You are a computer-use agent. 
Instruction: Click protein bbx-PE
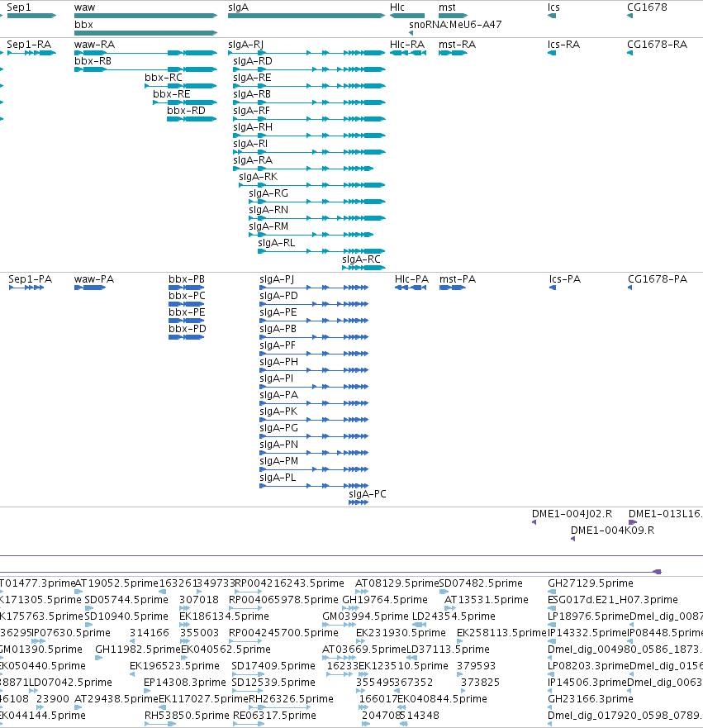click(x=186, y=321)
